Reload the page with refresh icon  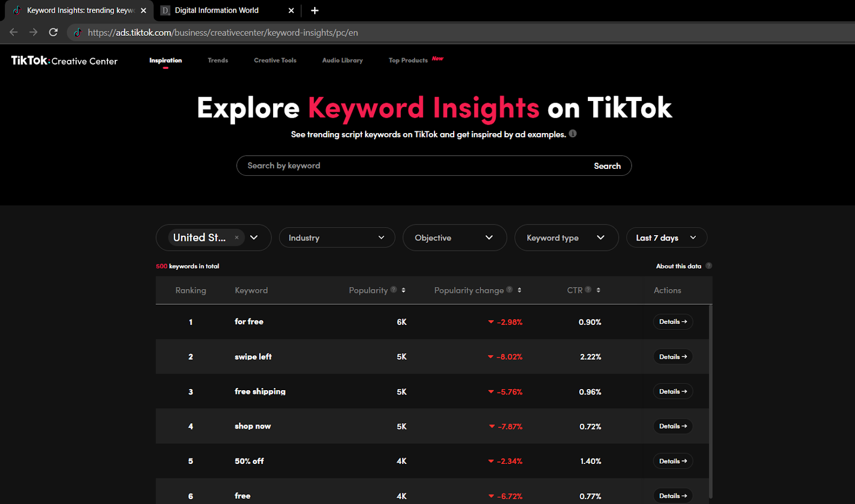pos(53,32)
